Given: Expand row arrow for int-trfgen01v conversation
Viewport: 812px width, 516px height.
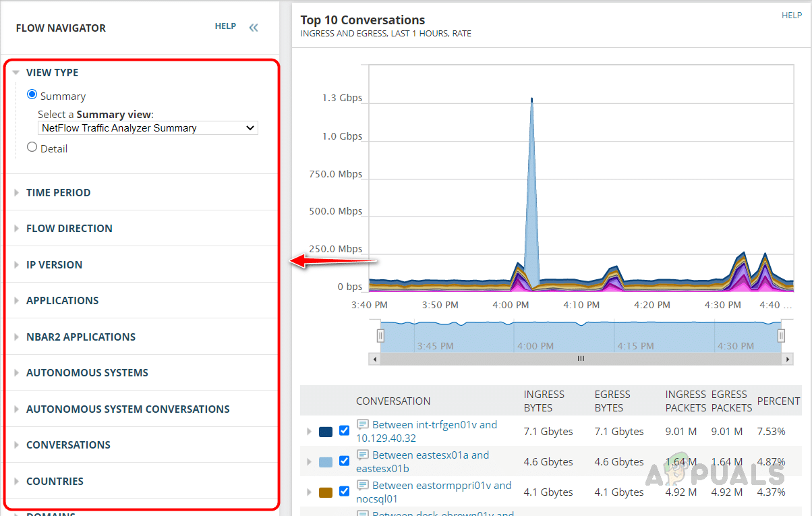Looking at the screenshot, I should coord(310,432).
